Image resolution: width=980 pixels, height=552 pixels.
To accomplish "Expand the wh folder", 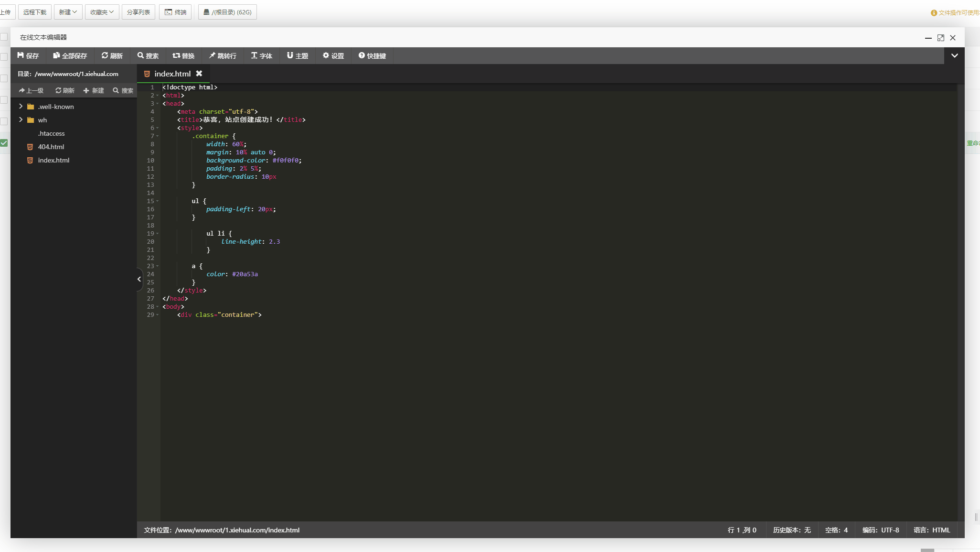I will 21,119.
